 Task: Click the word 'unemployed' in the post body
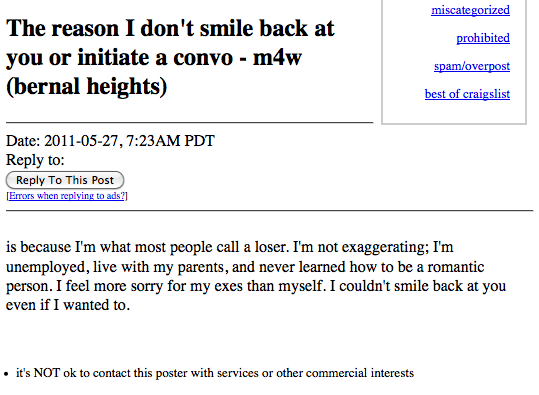pyautogui.click(x=46, y=267)
